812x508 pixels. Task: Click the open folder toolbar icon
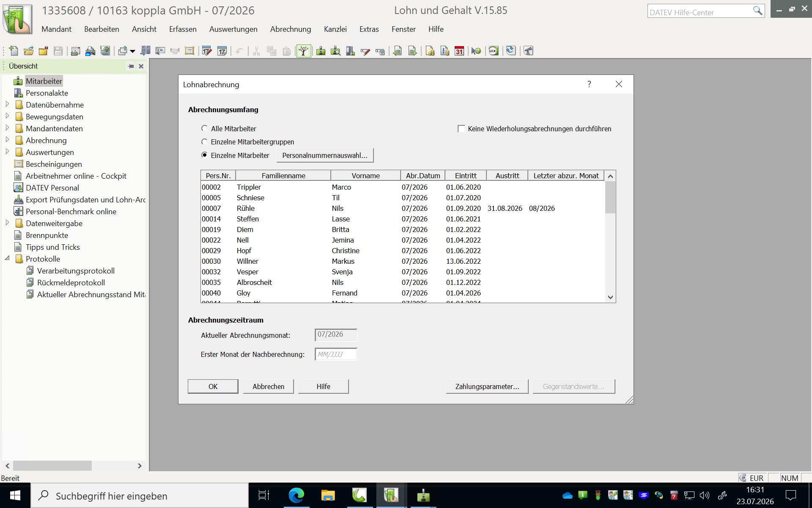pos(28,51)
